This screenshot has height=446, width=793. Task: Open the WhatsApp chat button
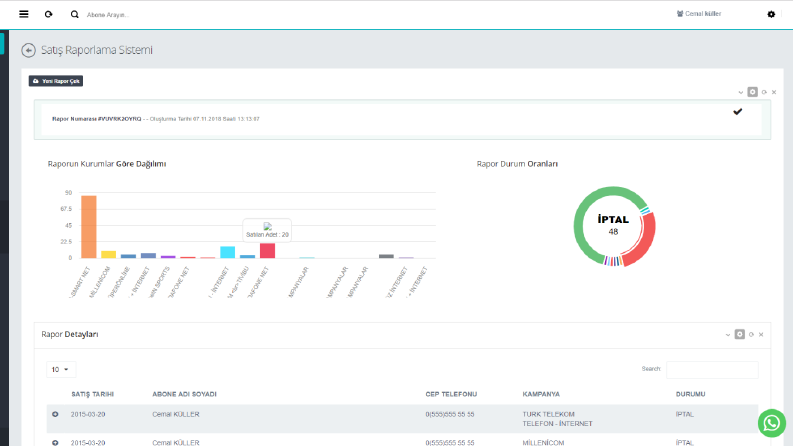coord(772,423)
